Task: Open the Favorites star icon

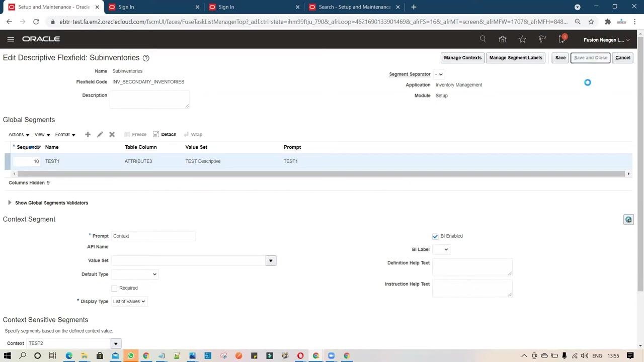Action: 522,39
